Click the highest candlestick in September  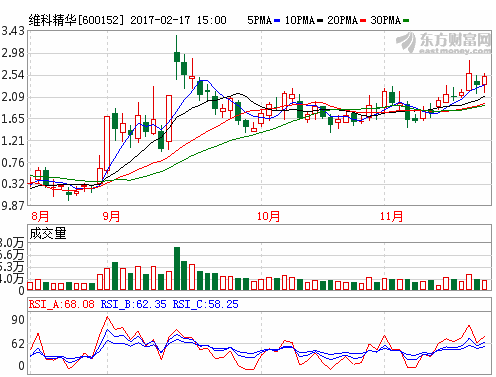pos(177,57)
